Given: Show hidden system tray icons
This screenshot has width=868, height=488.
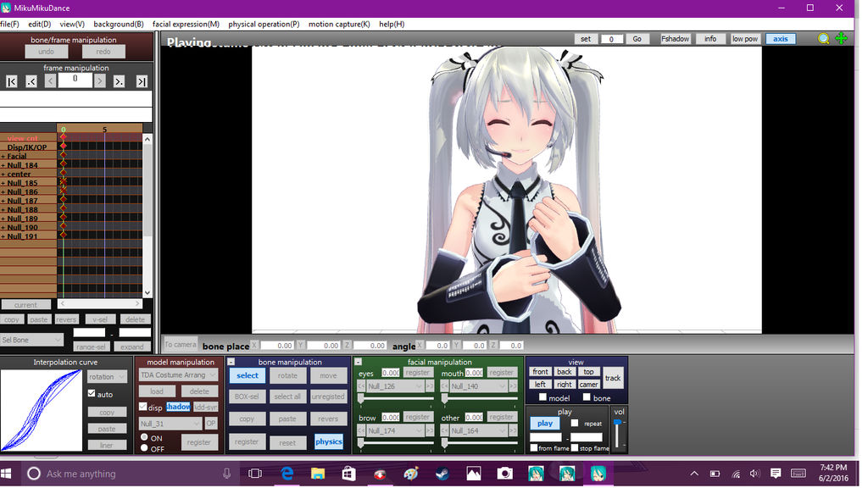Looking at the screenshot, I should (x=694, y=474).
